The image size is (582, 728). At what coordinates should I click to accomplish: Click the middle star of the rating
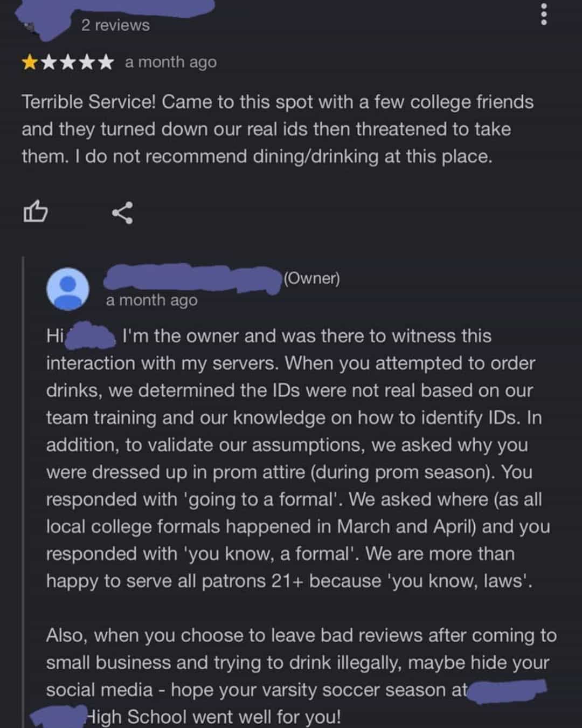(68, 63)
